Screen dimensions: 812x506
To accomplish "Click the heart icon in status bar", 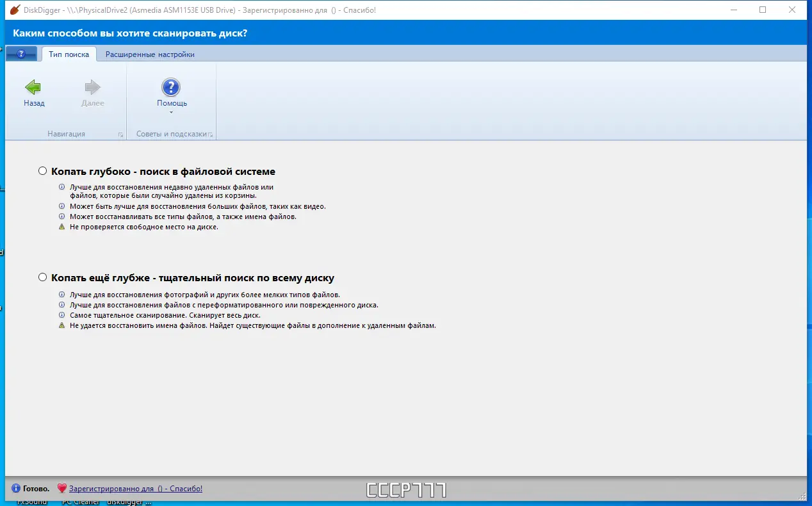I will pyautogui.click(x=62, y=489).
